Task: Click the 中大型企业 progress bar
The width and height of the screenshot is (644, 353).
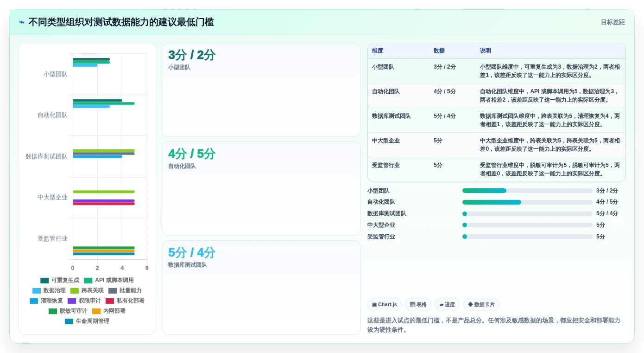Action: [527, 225]
